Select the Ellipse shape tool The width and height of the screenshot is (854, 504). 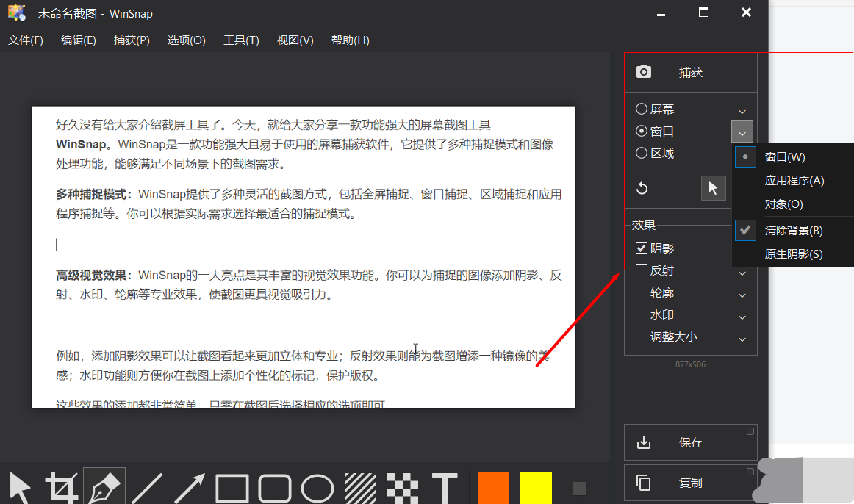pyautogui.click(x=317, y=489)
